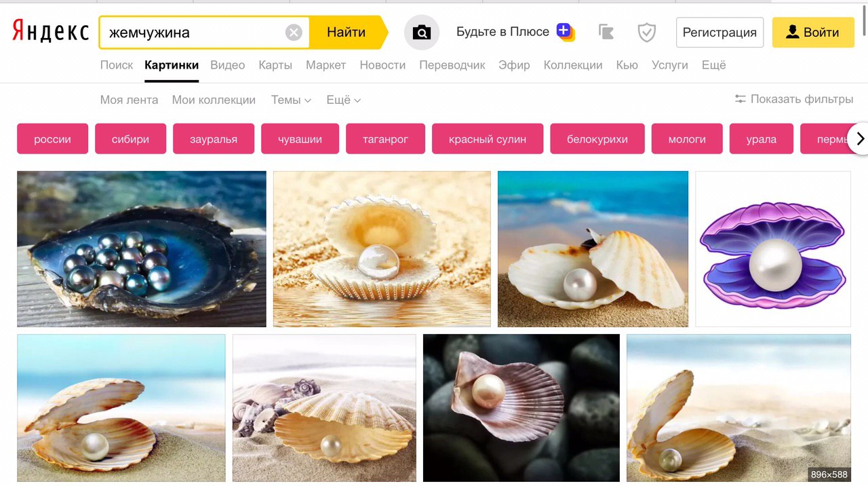
Task: Open Будьте в Плюсе link
Action: 502,32
